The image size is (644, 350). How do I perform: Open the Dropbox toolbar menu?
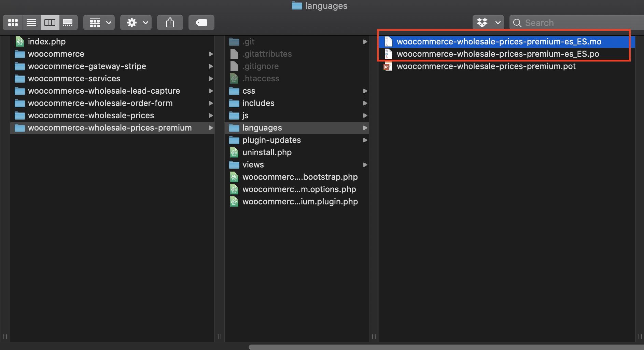click(x=488, y=23)
